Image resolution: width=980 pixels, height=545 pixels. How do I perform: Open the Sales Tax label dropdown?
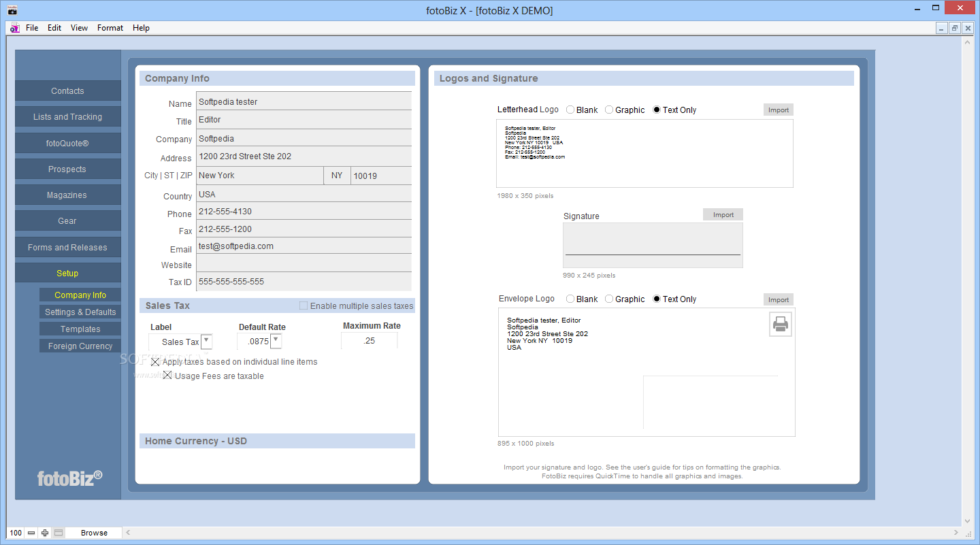pos(206,342)
